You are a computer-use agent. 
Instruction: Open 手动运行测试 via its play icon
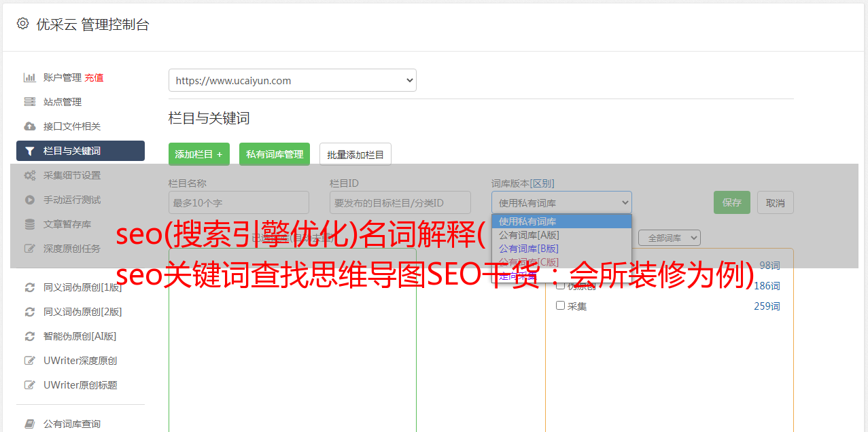tap(30, 200)
